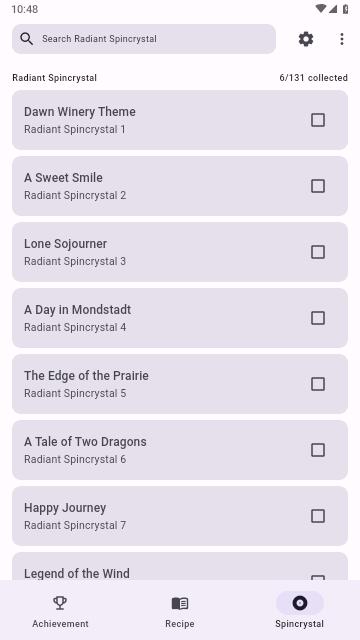Open the Legend of the Wind card
The height and width of the screenshot is (640, 360).
180,567
